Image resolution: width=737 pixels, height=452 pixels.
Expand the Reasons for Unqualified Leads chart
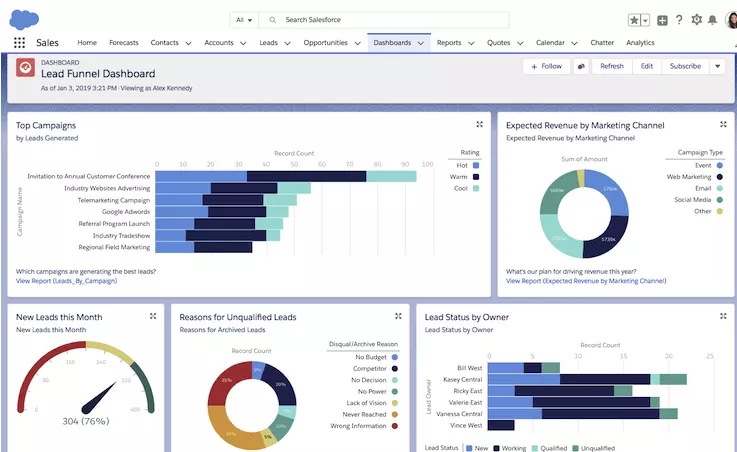click(x=398, y=316)
